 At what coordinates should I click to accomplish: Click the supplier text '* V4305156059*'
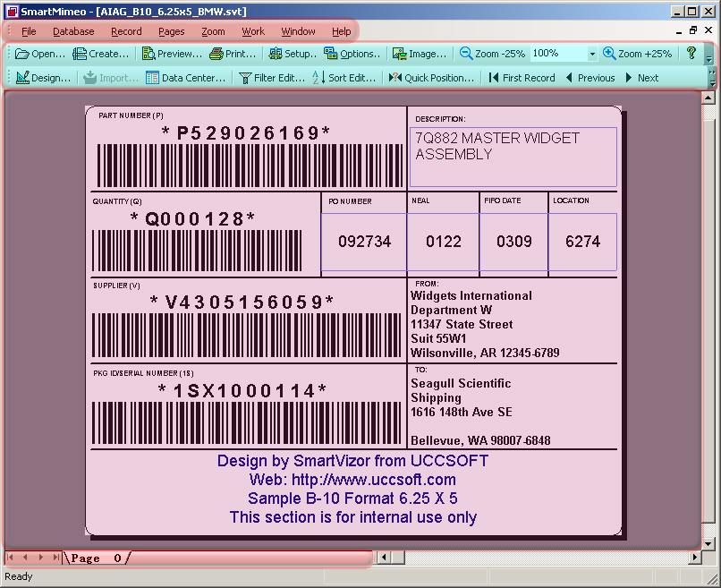pyautogui.click(x=242, y=303)
